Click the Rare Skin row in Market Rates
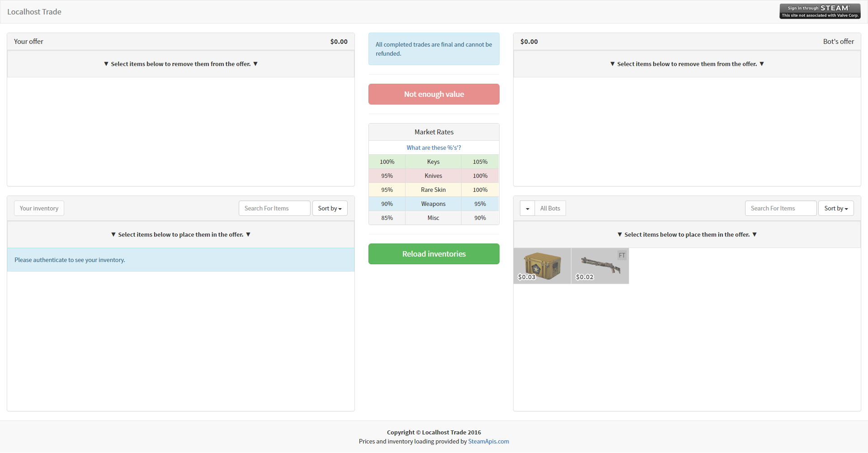Viewport: 868px width, 453px height. click(x=433, y=190)
